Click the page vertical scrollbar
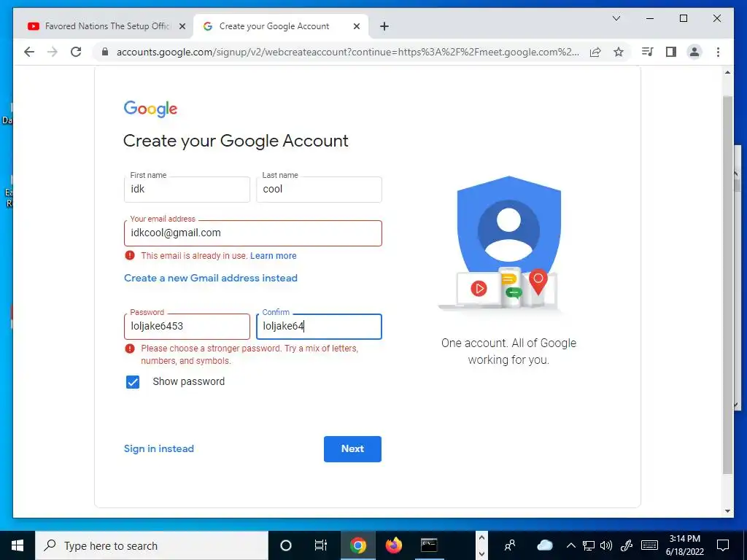Screen dimensions: 747x560 [727, 286]
